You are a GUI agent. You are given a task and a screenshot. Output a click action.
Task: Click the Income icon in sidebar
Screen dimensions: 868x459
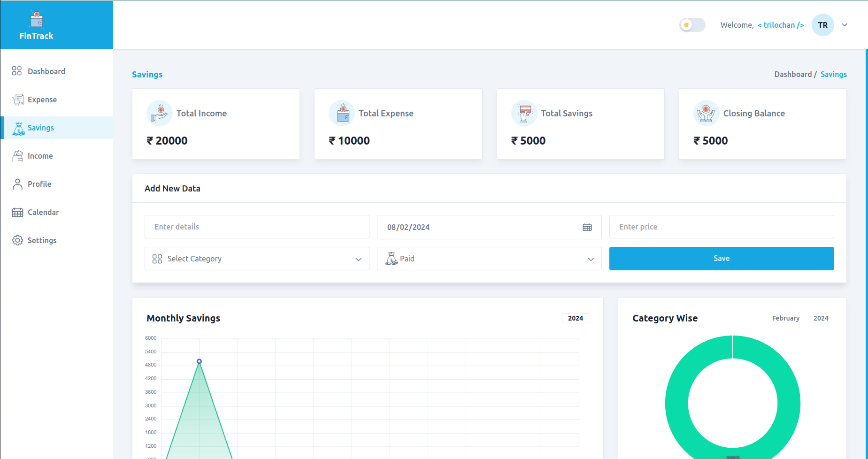(17, 156)
